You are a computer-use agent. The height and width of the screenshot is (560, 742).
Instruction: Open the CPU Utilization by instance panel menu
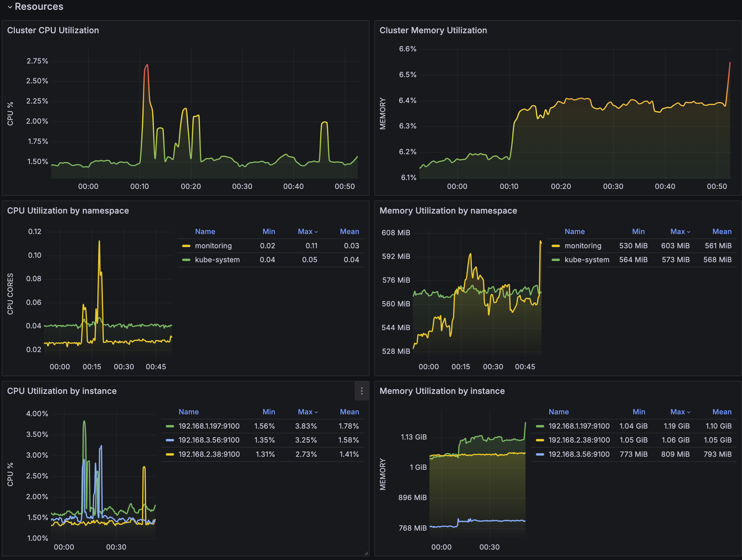point(361,391)
